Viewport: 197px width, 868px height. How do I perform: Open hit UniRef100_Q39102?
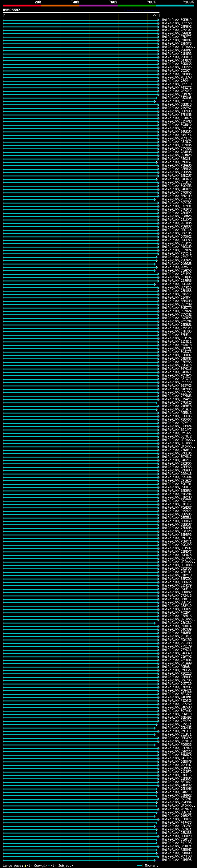pos(177,30)
